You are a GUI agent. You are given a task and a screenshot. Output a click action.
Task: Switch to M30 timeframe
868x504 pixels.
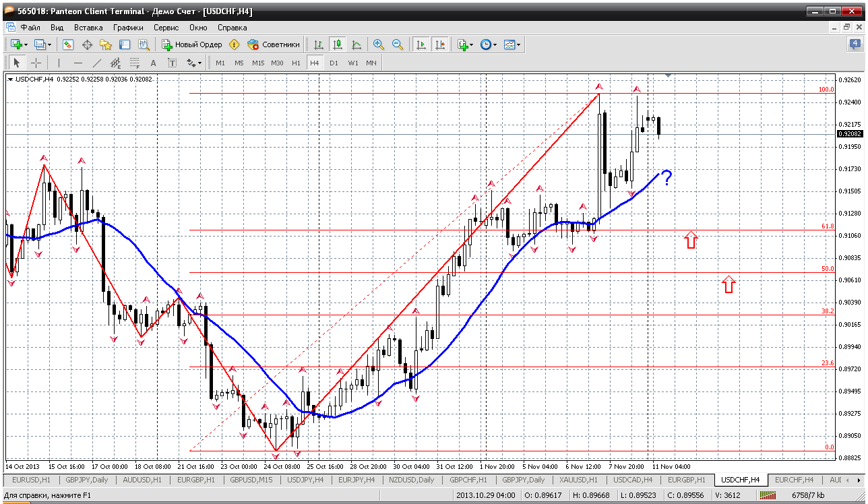[277, 63]
